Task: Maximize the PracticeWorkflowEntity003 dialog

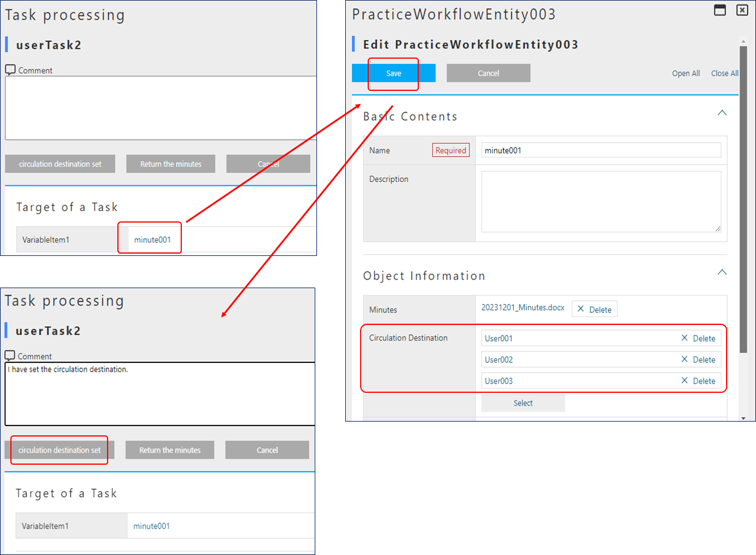Action: click(x=720, y=10)
